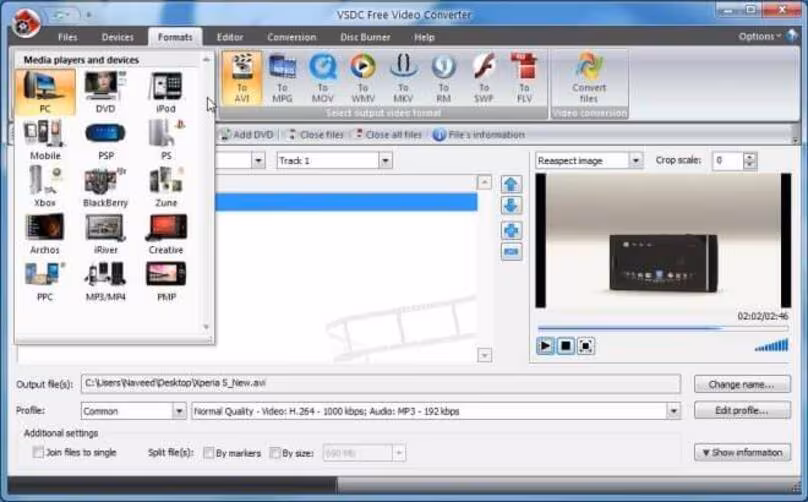808x502 pixels.
Task: Pick the To MKV format
Action: (403, 78)
